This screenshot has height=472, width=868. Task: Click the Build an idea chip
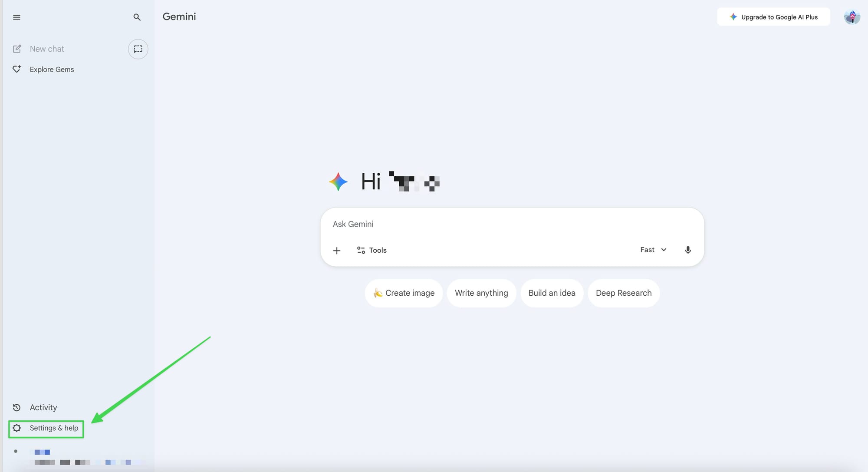(552, 293)
